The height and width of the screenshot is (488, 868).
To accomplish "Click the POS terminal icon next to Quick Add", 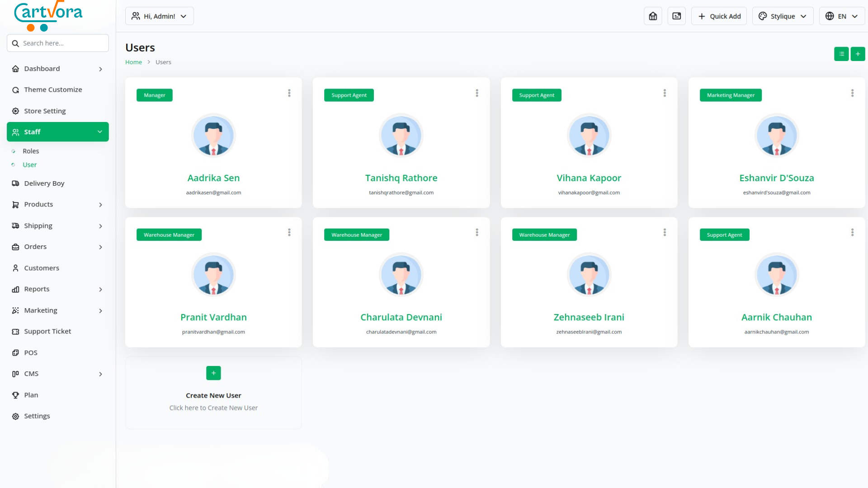I will pyautogui.click(x=676, y=16).
